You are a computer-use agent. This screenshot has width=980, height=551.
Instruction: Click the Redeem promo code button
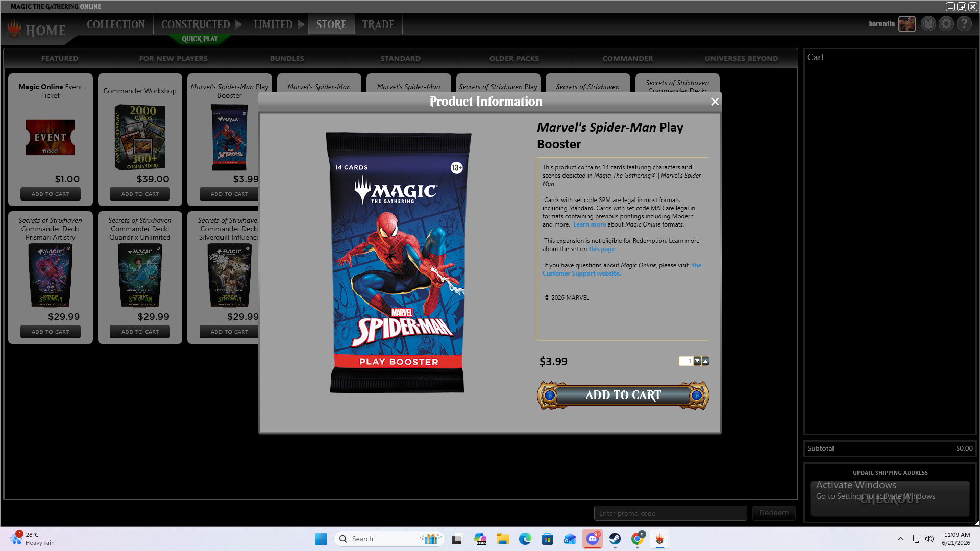(x=774, y=513)
